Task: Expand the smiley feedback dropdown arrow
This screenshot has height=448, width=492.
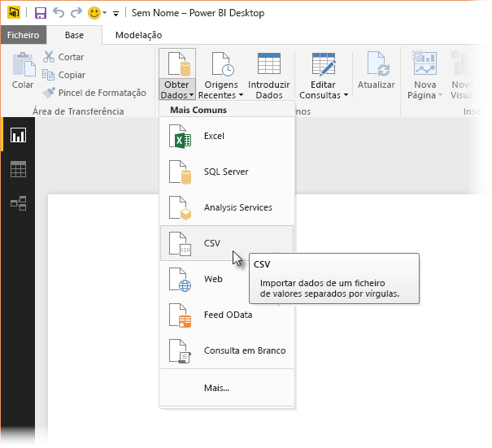Action: pyautogui.click(x=104, y=13)
